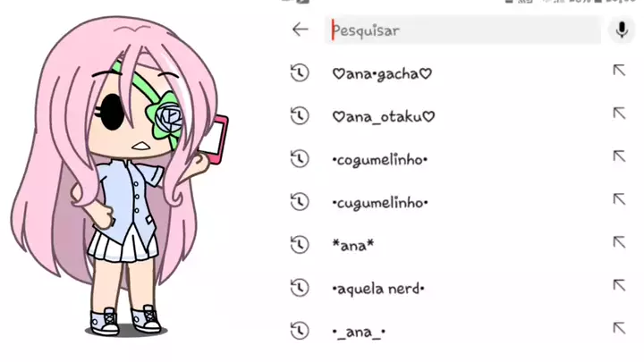Click the history clock icon for ♡ana•gacha♡
Image resolution: width=644 pixels, height=362 pixels.
[300, 73]
